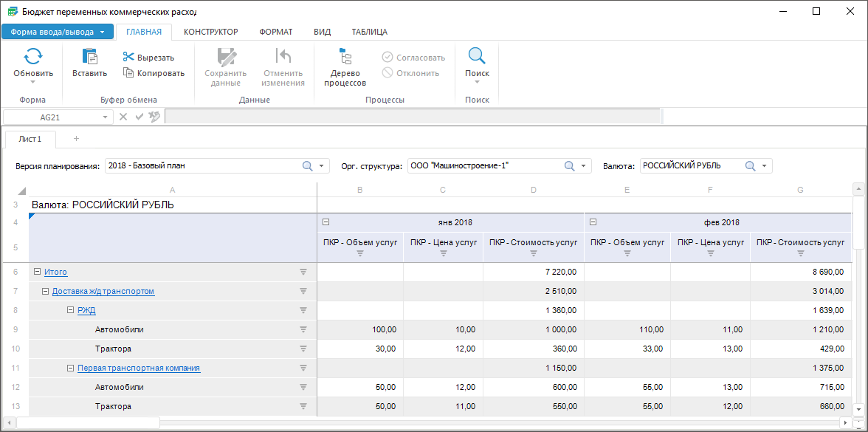Click the Cut (Вырезать) scissors icon
This screenshot has width=868, height=432.
128,58
